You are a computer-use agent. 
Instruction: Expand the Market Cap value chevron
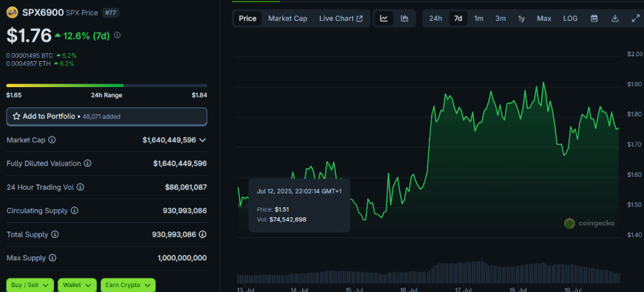[x=202, y=140]
